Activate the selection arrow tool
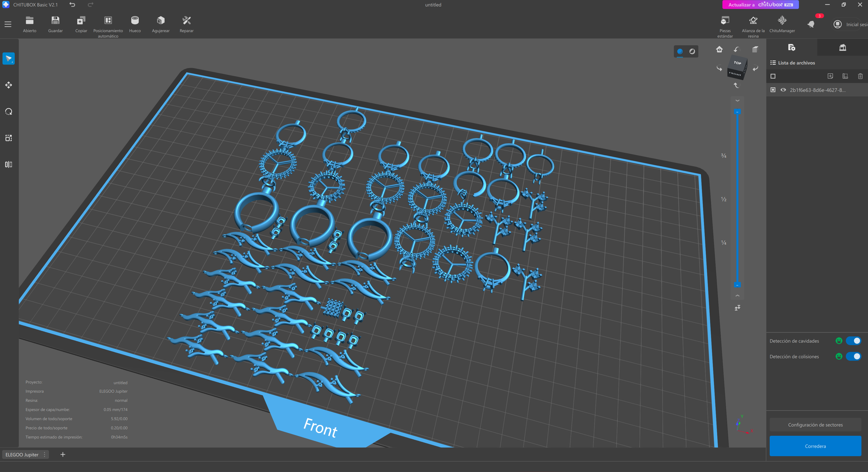Viewport: 868px width, 472px height. [x=8, y=59]
